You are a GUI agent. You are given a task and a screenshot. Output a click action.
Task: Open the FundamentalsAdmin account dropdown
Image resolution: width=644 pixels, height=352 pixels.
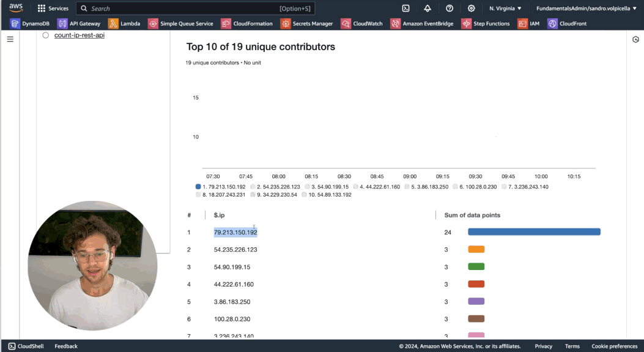(586, 8)
